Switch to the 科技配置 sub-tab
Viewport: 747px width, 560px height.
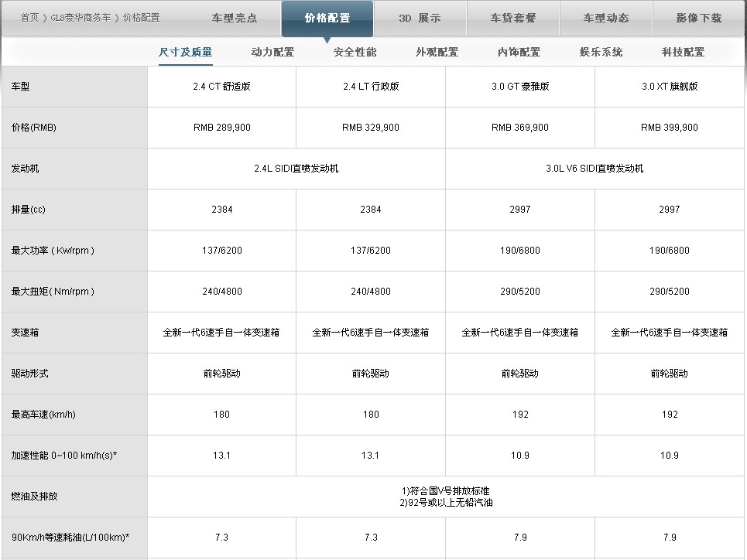click(x=685, y=52)
